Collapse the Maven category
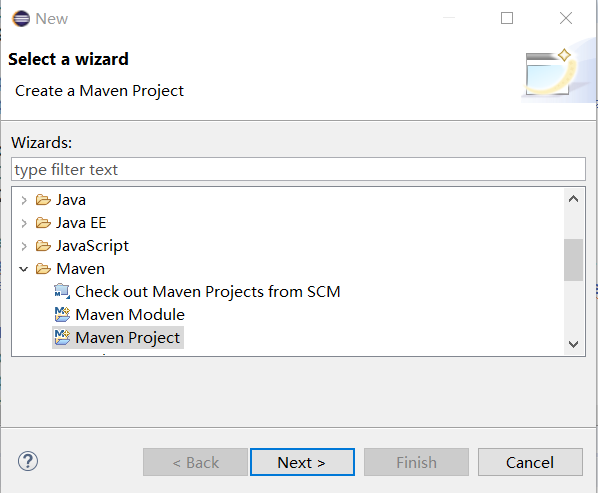The height and width of the screenshot is (493, 598). tap(24, 269)
